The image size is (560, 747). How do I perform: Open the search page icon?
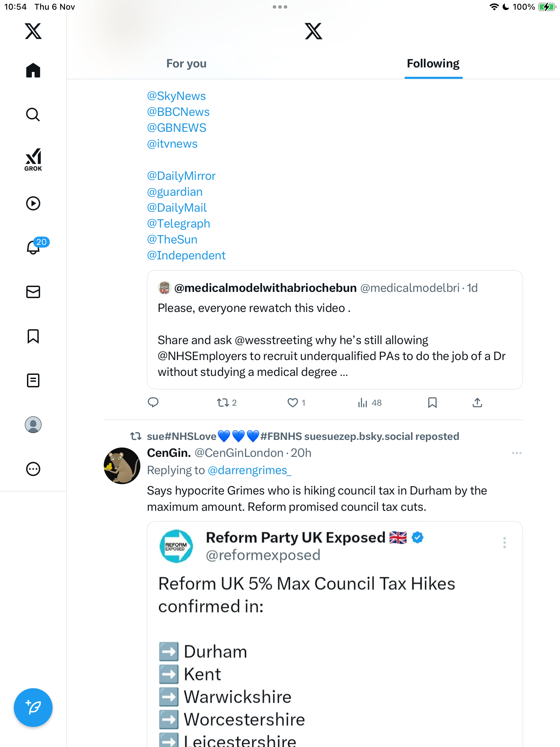coord(33,114)
